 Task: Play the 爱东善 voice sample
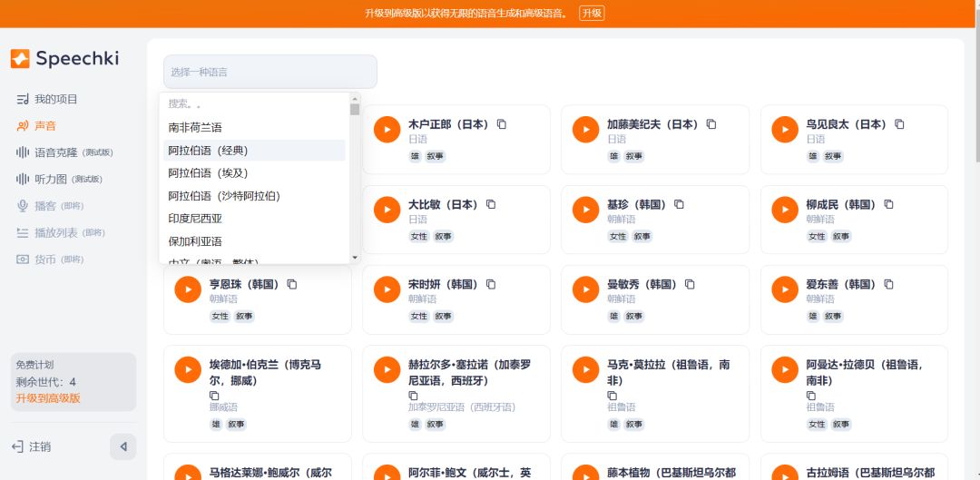tap(785, 289)
